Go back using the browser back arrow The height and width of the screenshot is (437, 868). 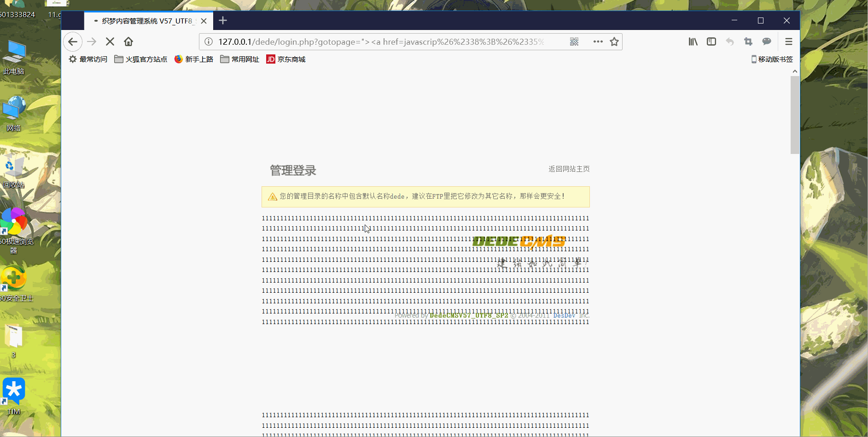pyautogui.click(x=73, y=41)
